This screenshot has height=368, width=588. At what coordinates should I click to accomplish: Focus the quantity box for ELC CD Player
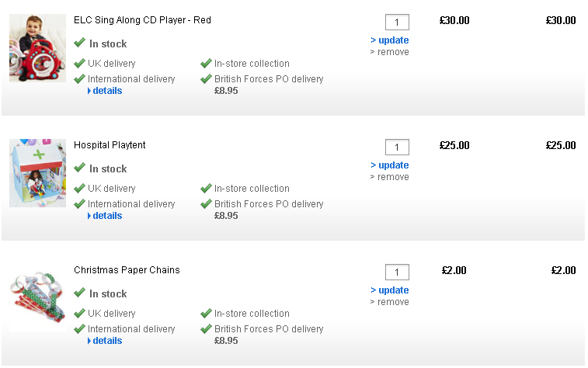[x=397, y=23]
